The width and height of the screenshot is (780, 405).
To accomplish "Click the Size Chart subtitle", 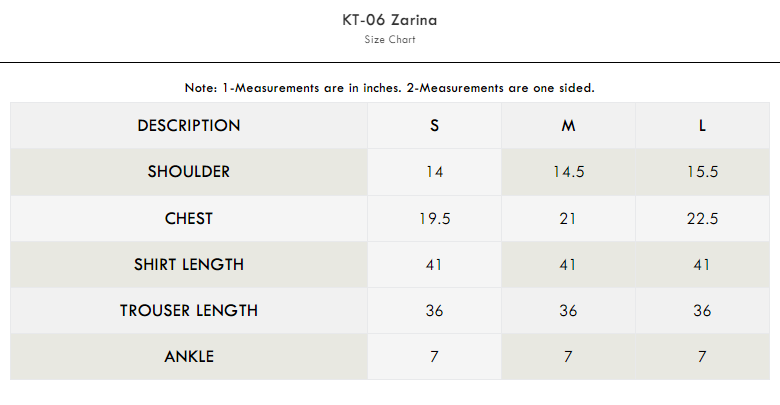I will coord(390,40).
